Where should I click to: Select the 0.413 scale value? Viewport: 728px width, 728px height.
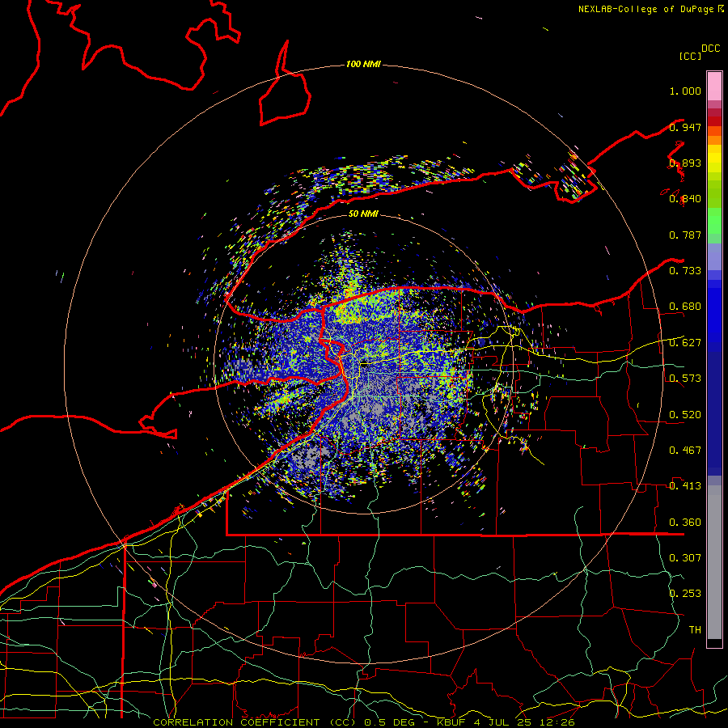coord(685,486)
